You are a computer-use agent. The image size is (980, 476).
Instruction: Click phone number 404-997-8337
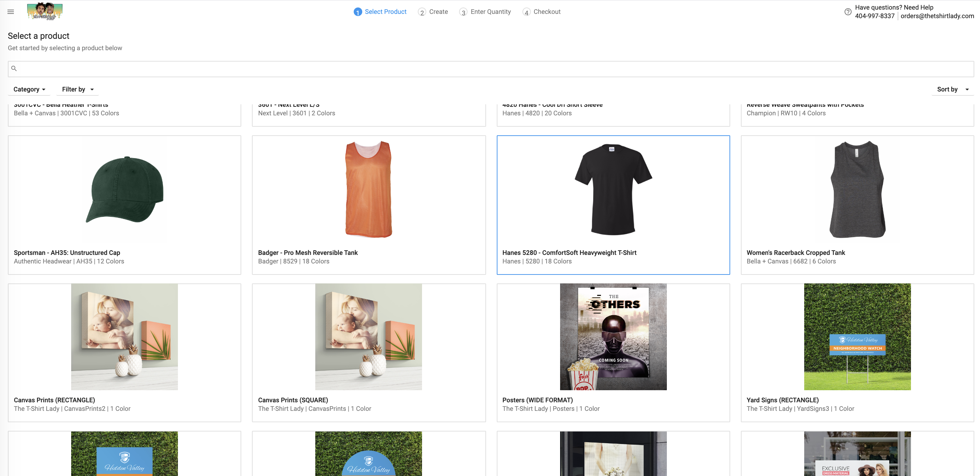[x=874, y=16]
